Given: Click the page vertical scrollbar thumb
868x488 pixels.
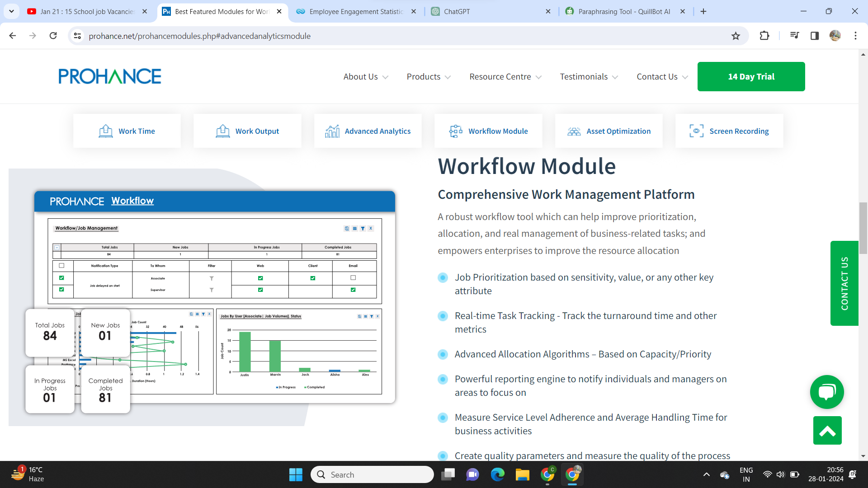Looking at the screenshot, I should point(863,228).
